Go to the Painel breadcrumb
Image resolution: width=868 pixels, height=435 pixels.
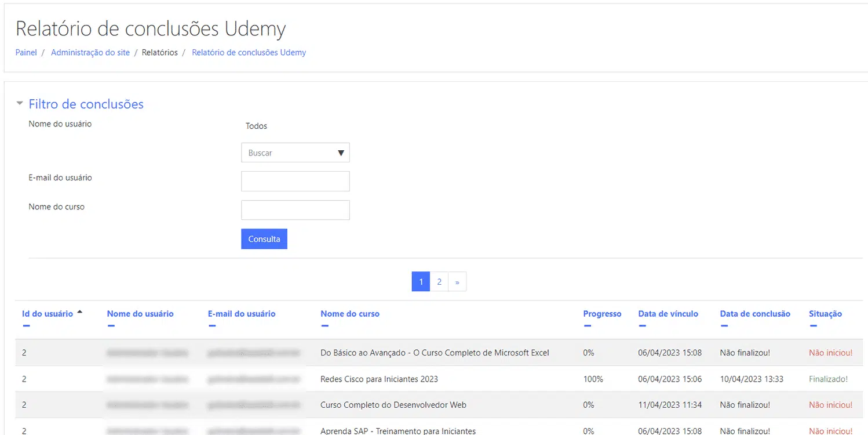26,52
